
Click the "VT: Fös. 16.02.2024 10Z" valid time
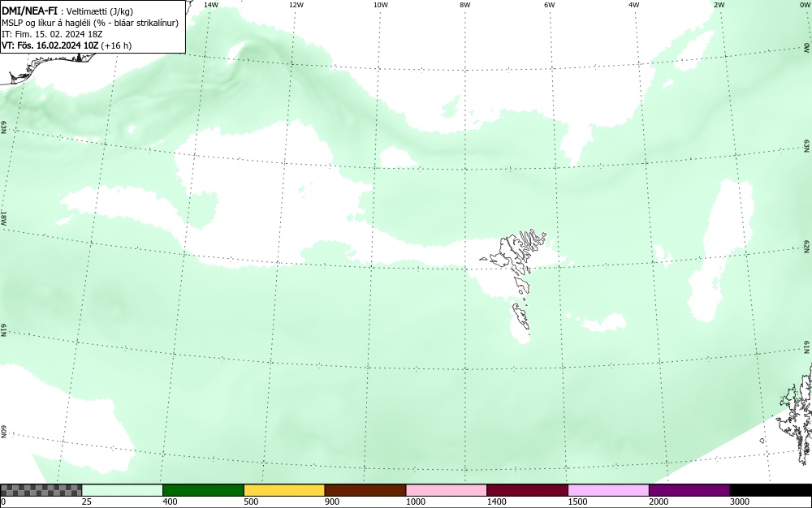(50, 45)
